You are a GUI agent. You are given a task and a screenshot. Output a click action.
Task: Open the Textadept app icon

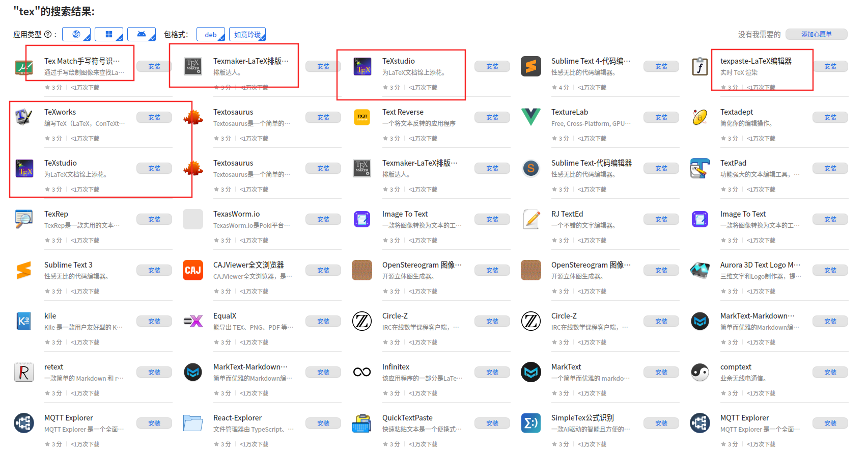[x=700, y=118]
